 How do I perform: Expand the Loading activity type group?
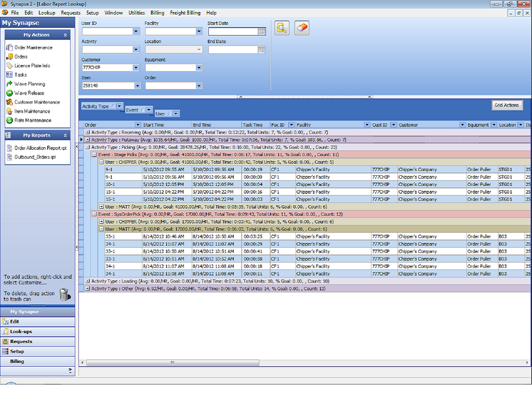pyautogui.click(x=88, y=281)
